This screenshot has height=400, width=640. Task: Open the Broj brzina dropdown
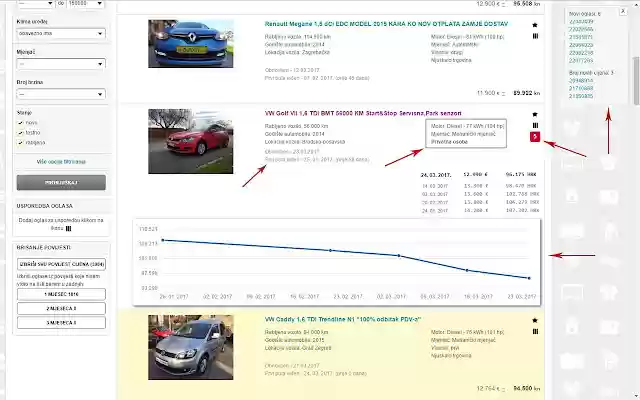click(x=61, y=94)
